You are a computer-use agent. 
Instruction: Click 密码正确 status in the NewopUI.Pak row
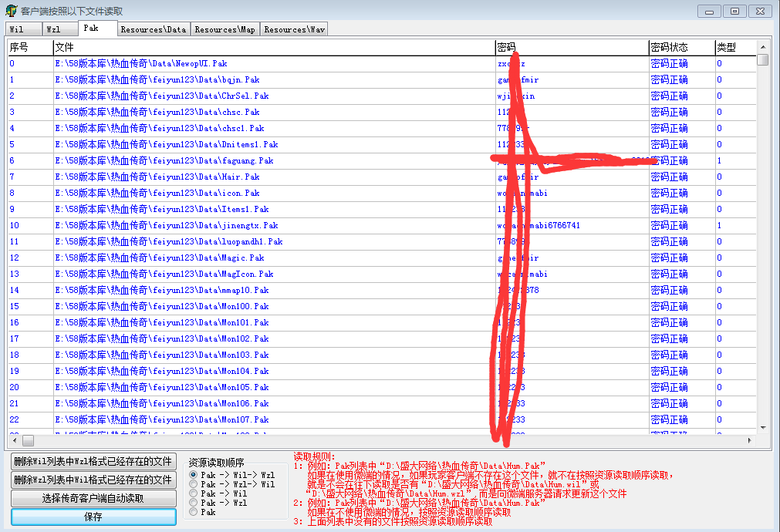(x=669, y=64)
